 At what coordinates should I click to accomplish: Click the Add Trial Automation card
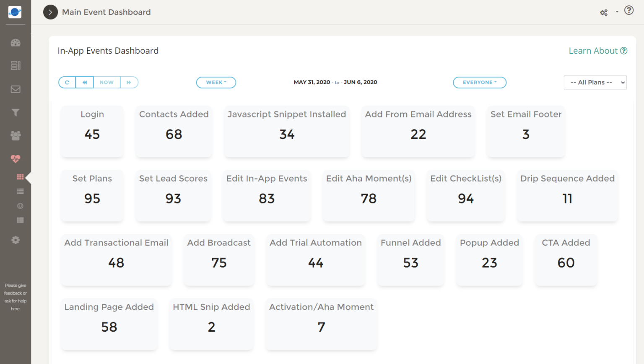316,260
